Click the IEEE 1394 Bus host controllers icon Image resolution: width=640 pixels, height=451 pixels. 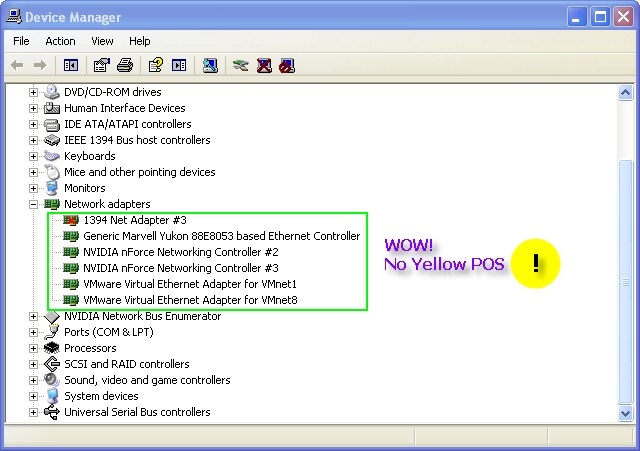point(52,140)
